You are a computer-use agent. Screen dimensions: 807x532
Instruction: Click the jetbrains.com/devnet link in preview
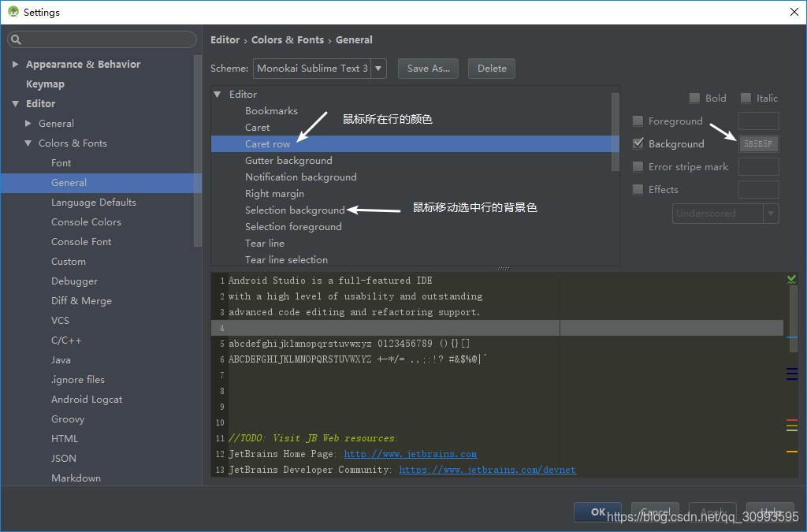click(x=487, y=470)
